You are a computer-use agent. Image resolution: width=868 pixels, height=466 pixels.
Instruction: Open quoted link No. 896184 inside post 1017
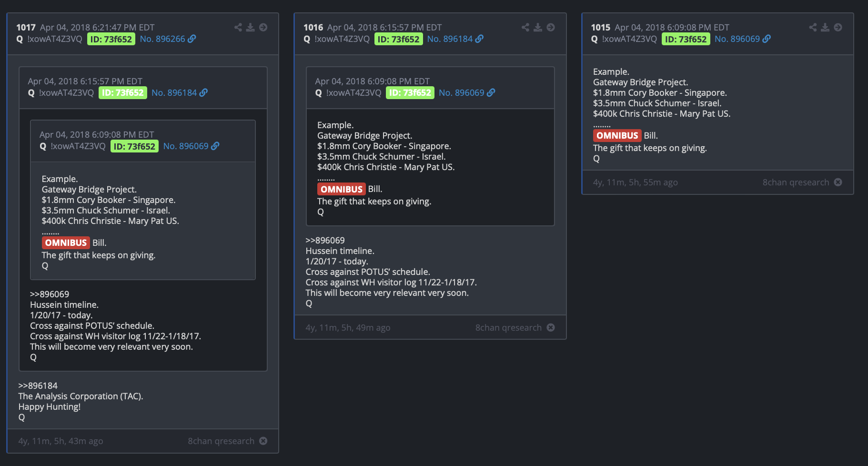[x=174, y=92]
